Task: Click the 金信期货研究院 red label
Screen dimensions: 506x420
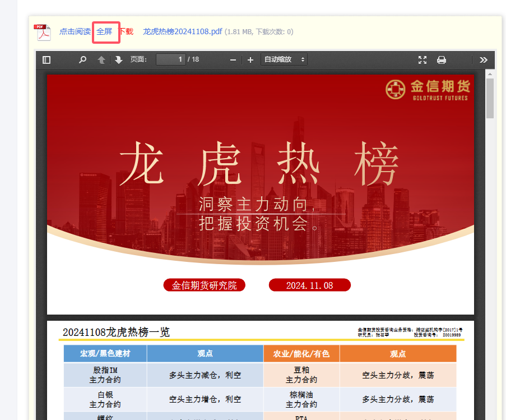Action: [x=205, y=285]
